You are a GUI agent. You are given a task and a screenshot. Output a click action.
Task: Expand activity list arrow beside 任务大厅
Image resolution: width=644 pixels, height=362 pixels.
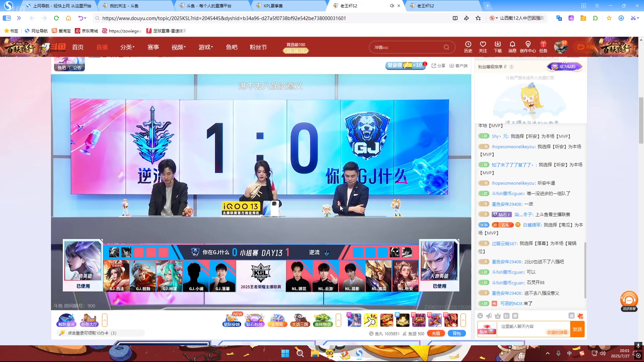coord(105,320)
